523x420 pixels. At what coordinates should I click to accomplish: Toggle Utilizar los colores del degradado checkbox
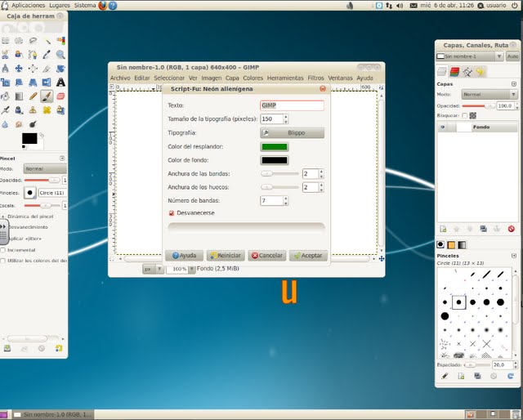pos(3,261)
